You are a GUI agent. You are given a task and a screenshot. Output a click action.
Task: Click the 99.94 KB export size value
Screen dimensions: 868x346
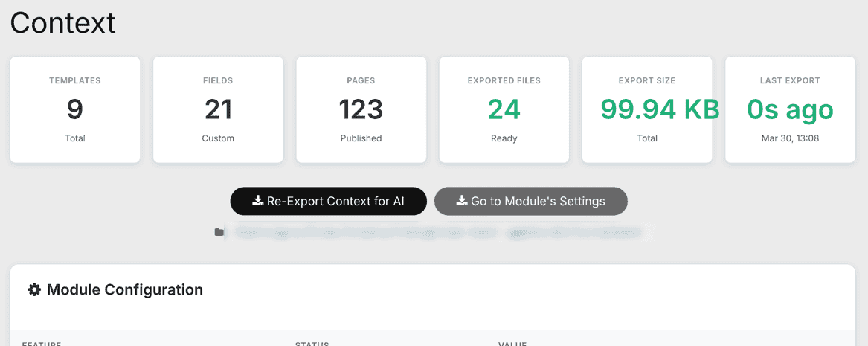click(660, 110)
